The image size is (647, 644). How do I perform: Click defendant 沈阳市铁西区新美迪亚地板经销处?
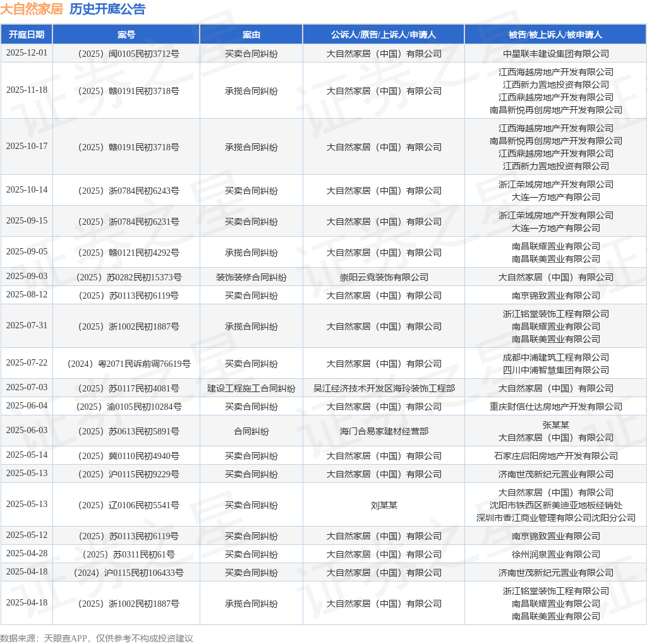556,506
